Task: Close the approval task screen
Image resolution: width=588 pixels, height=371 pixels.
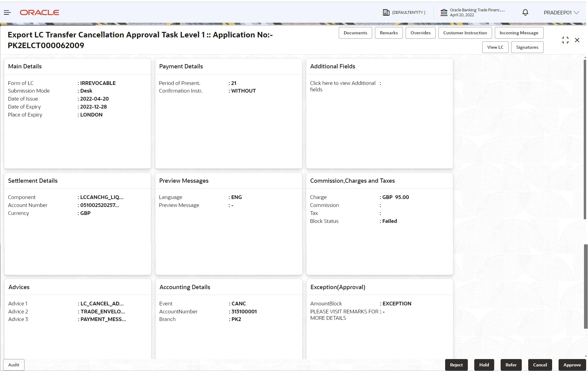Action: [577, 40]
